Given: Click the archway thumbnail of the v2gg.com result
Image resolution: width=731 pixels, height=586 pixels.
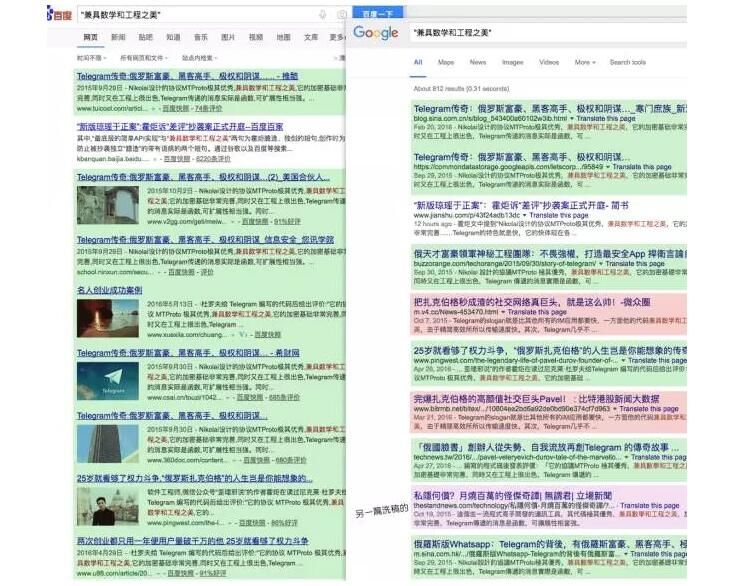Looking at the screenshot, I should click(x=108, y=205).
